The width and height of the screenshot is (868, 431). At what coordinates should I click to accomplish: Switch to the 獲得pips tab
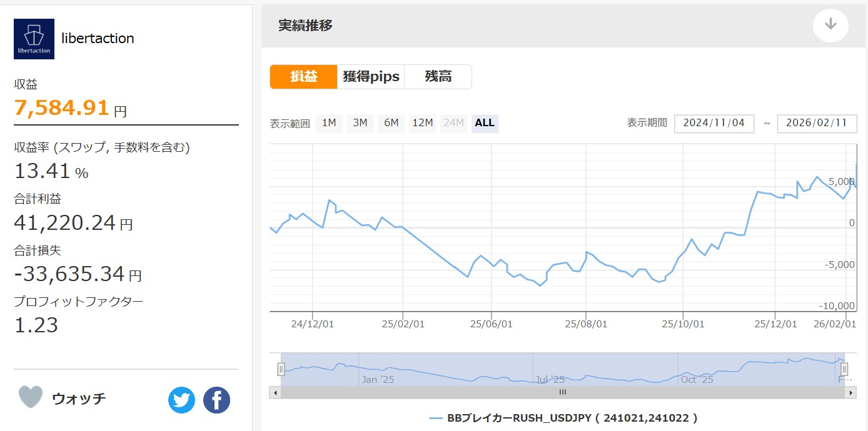371,77
